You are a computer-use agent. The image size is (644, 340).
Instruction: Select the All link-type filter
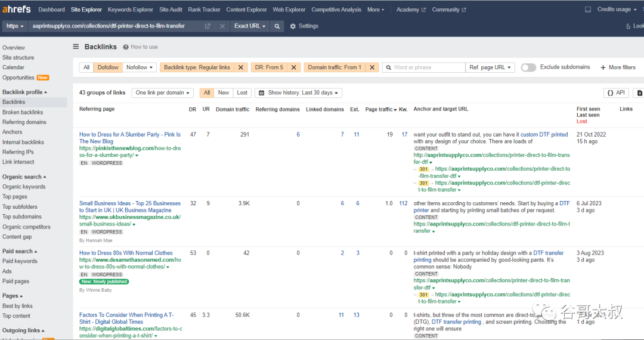tap(86, 67)
